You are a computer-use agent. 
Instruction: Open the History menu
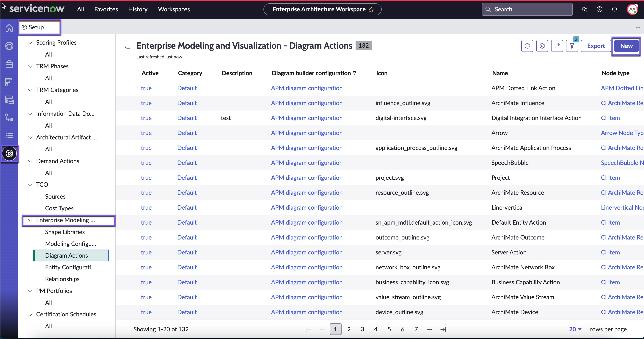click(138, 9)
